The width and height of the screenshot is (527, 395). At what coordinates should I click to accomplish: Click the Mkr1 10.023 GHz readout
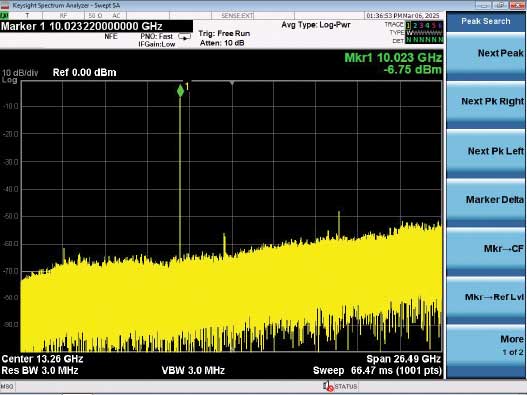coord(393,57)
